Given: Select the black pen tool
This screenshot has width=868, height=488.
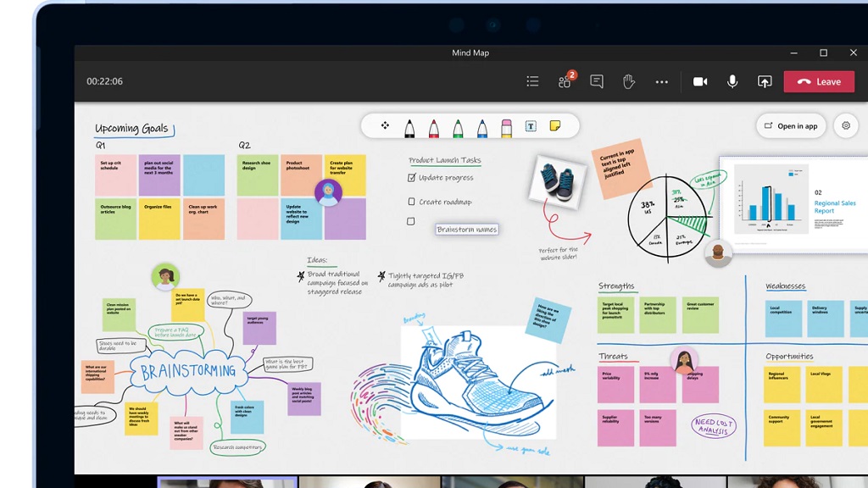Looking at the screenshot, I should 409,127.
